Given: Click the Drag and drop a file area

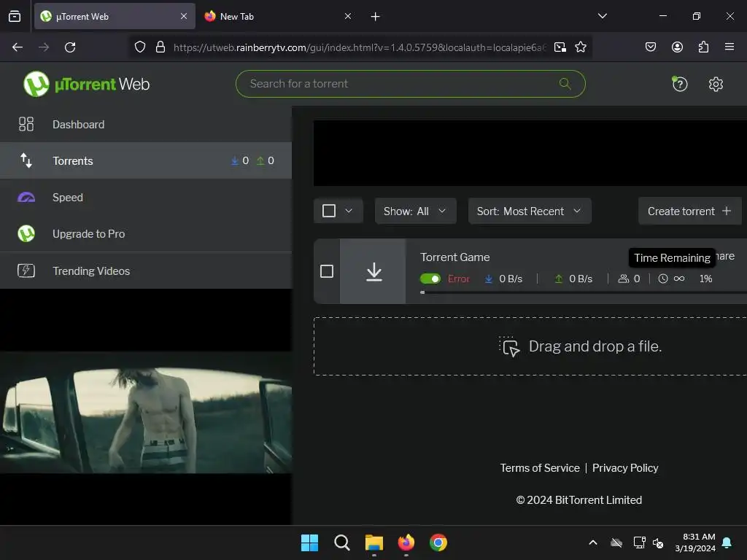Looking at the screenshot, I should 530,346.
